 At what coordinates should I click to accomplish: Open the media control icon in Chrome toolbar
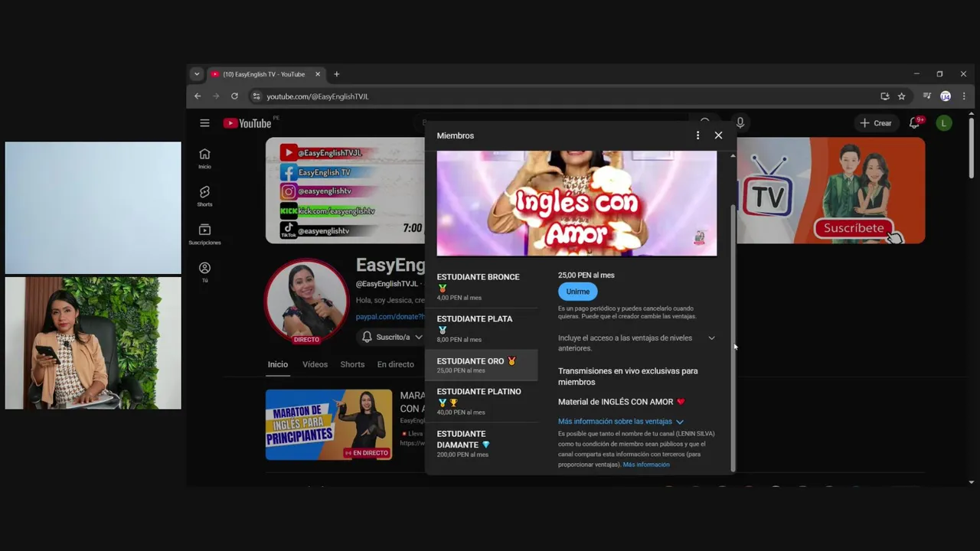(927, 96)
